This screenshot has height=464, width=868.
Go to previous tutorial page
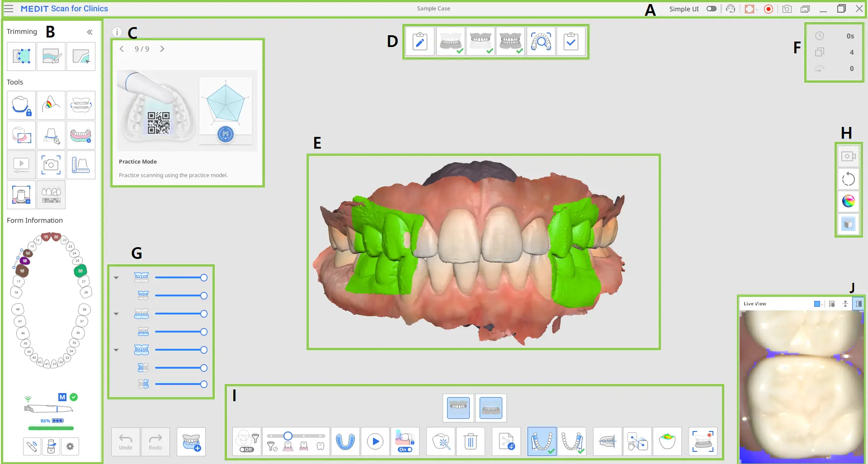click(122, 49)
